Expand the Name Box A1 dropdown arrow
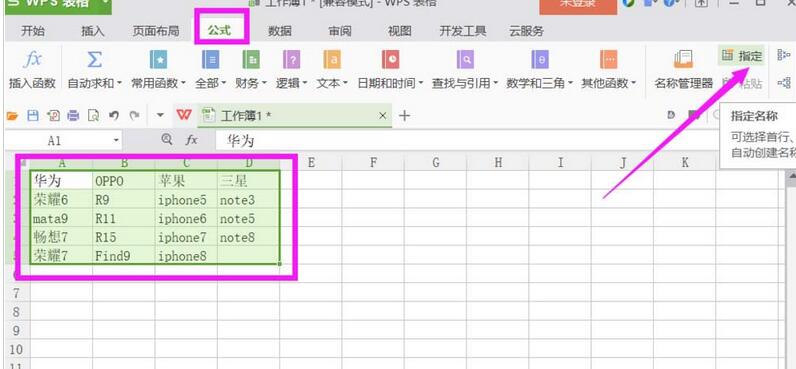Screen dimensions: 796x369 117,140
